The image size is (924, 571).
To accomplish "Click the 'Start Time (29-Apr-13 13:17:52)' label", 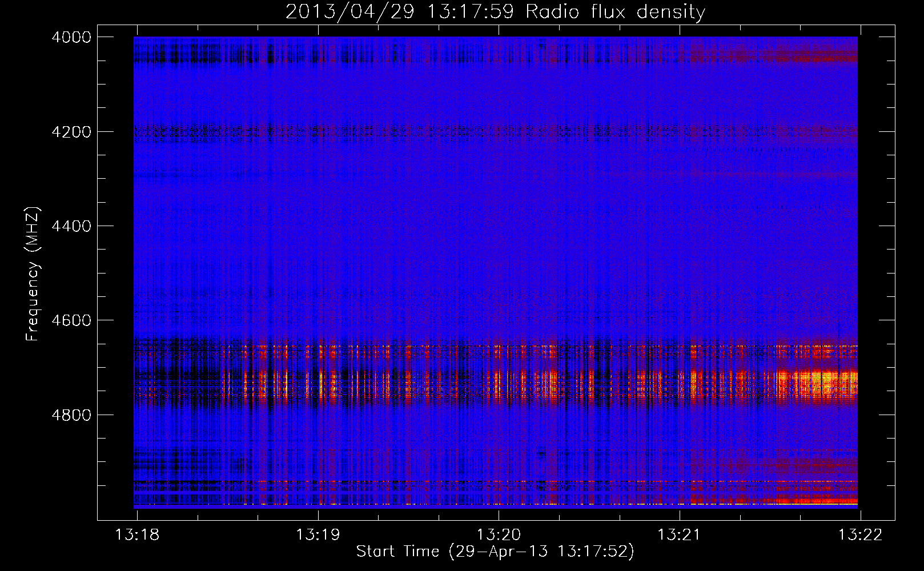I will [495, 552].
